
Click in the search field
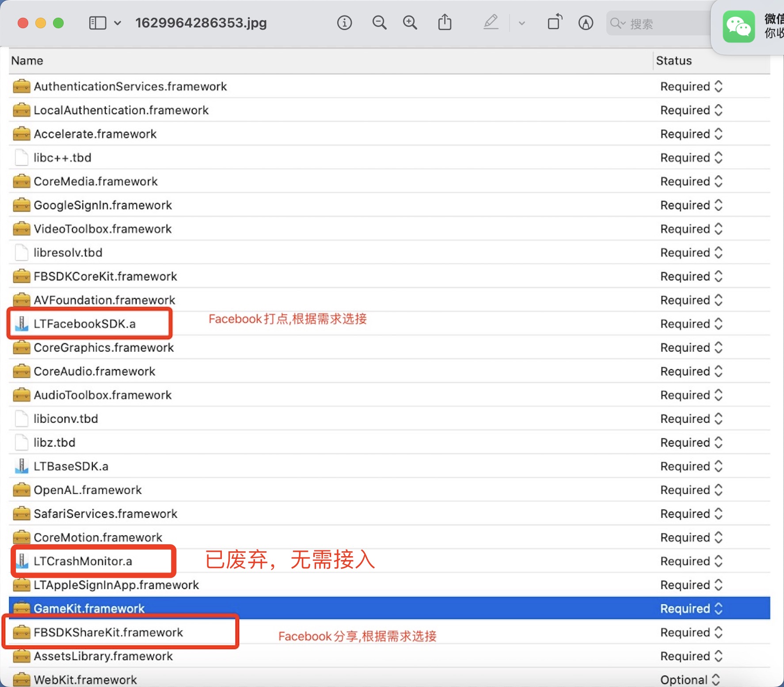point(663,23)
